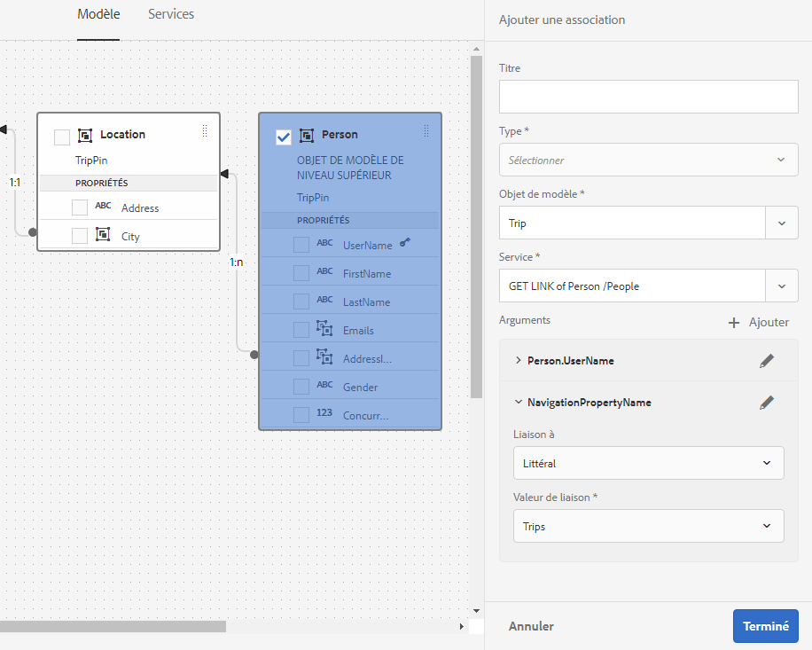Click the pencil icon for Person.UserName argument
Screen dimensions: 812x650
767,361
